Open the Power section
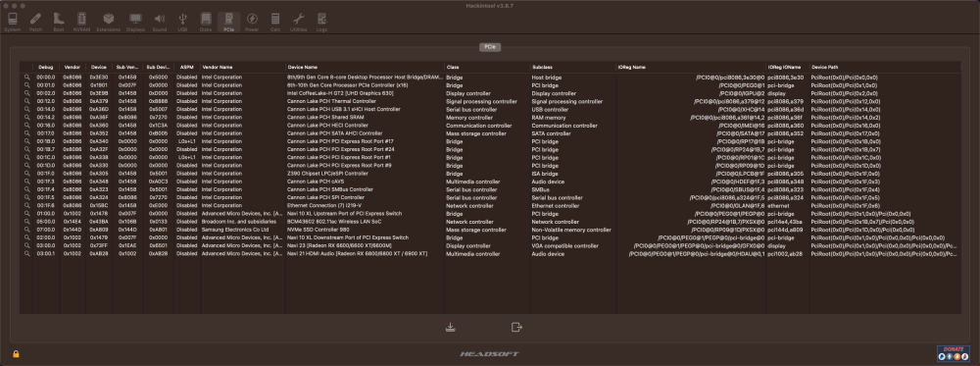Viewport: 980px width, 366px height. 252,22
